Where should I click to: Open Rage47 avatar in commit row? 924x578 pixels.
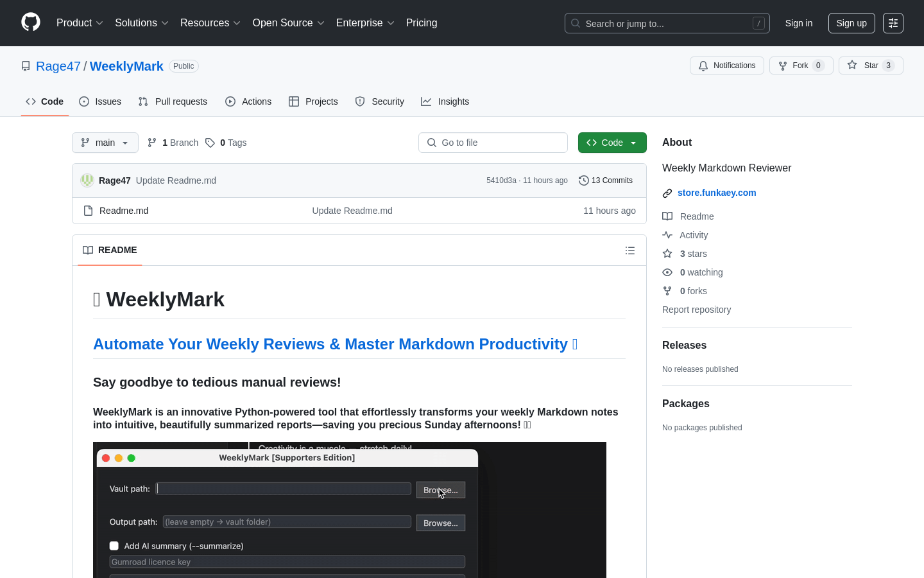click(x=87, y=180)
